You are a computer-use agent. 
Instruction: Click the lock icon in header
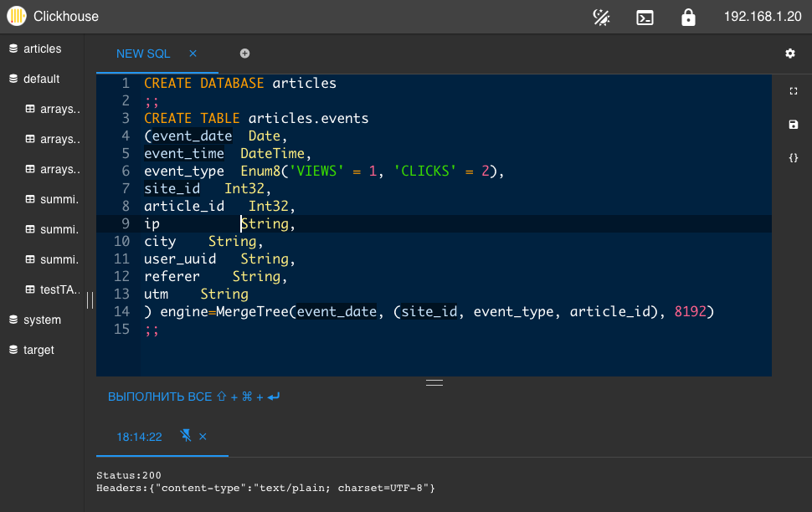(688, 17)
